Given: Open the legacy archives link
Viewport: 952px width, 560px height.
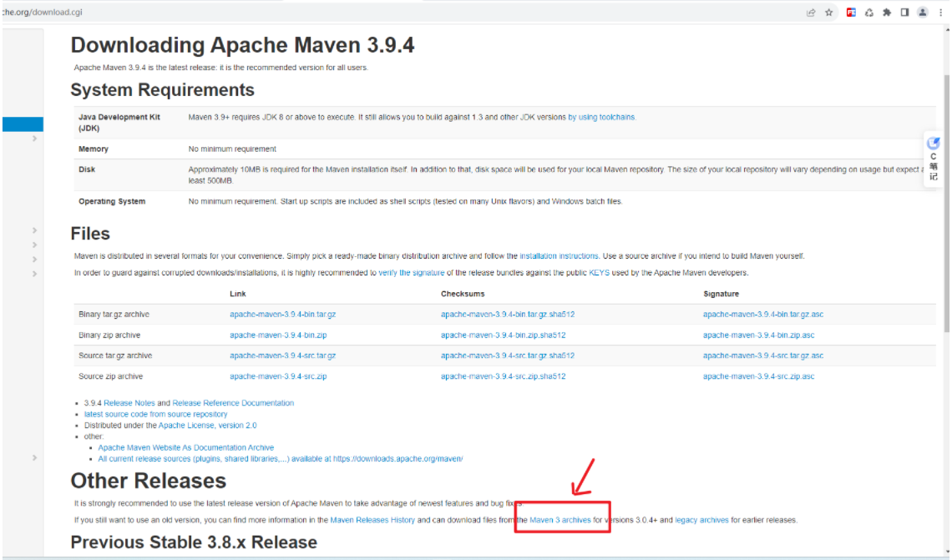Looking at the screenshot, I should pyautogui.click(x=701, y=520).
